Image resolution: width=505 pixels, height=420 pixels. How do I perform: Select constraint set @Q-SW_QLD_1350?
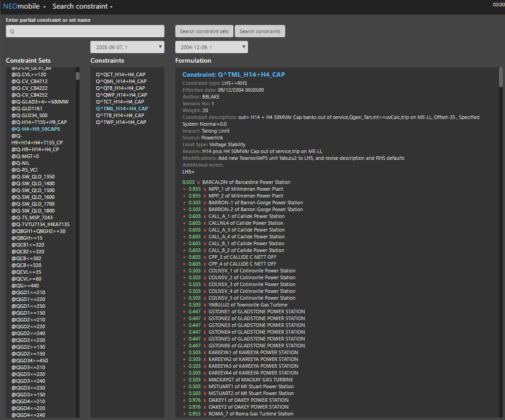pos(33,177)
